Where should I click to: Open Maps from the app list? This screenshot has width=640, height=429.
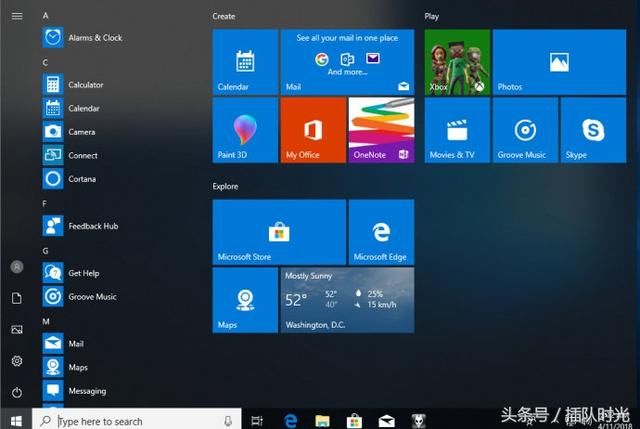point(66,367)
